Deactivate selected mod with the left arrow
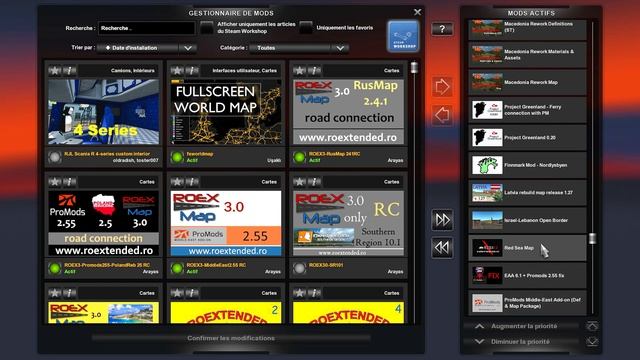The height and width of the screenshot is (360, 640). 442,115
